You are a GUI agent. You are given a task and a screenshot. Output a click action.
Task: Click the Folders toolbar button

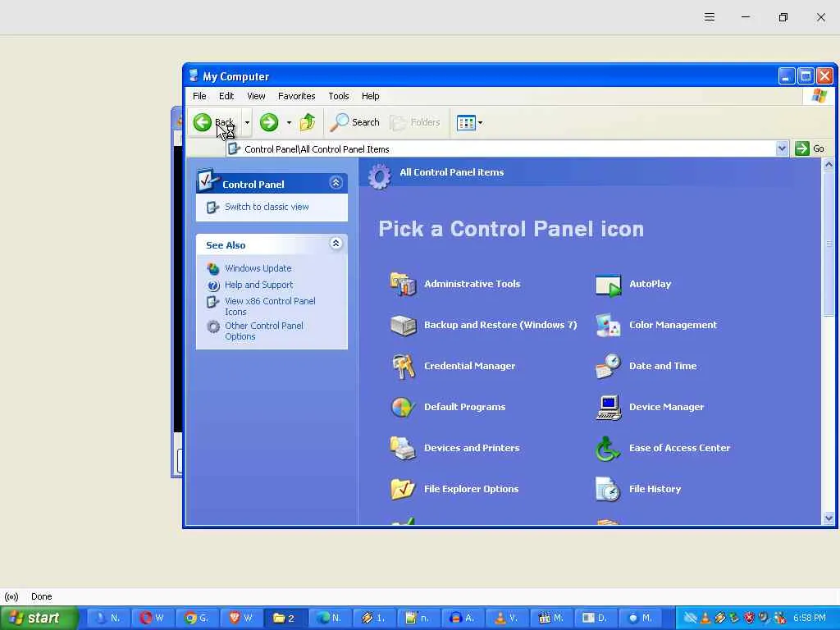tap(415, 122)
